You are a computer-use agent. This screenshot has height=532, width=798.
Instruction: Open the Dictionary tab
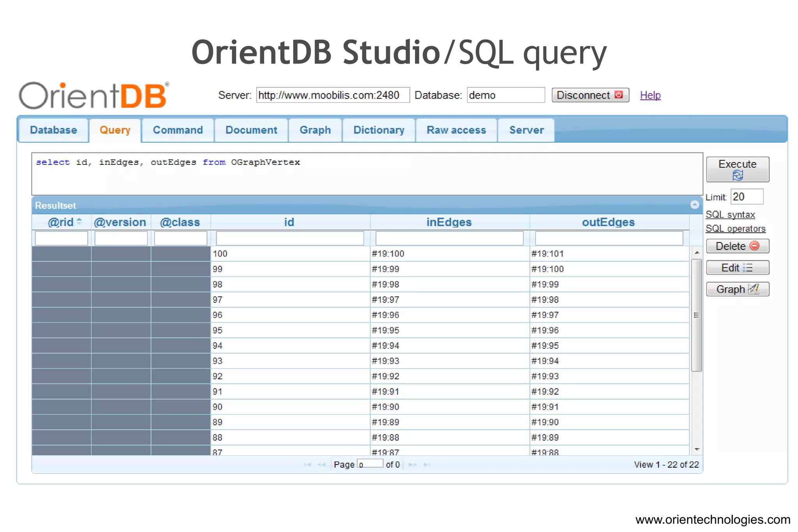(379, 130)
